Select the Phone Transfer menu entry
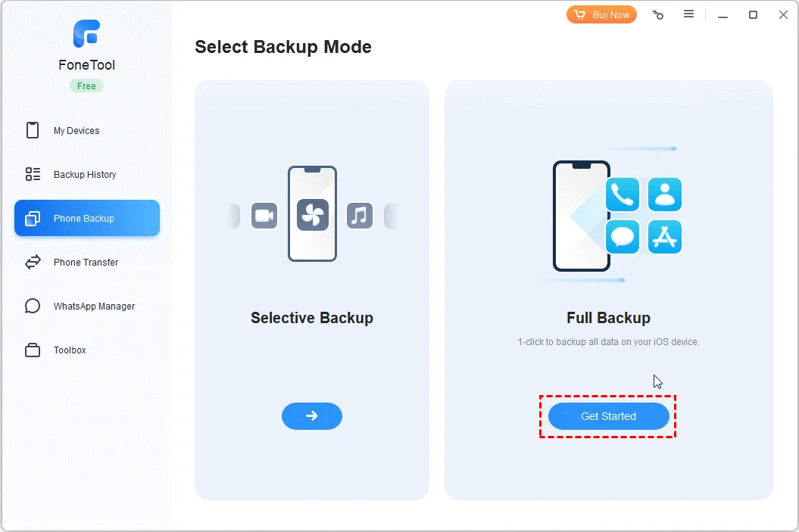 pos(86,262)
